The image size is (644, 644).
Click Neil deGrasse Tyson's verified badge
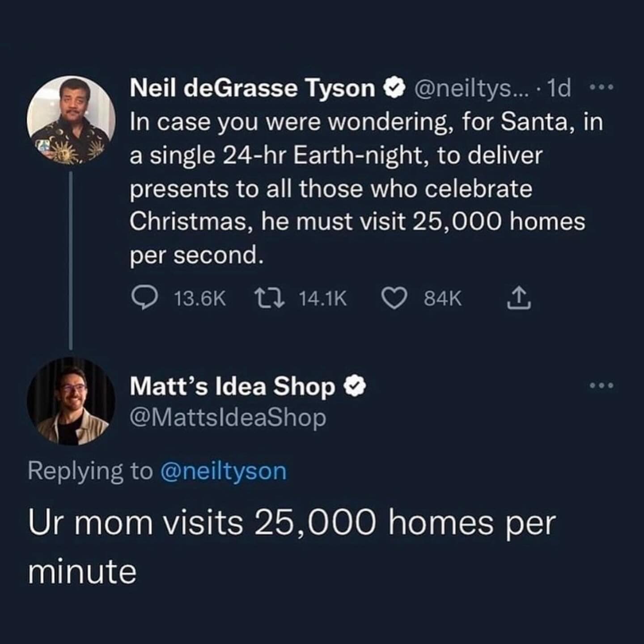(394, 88)
